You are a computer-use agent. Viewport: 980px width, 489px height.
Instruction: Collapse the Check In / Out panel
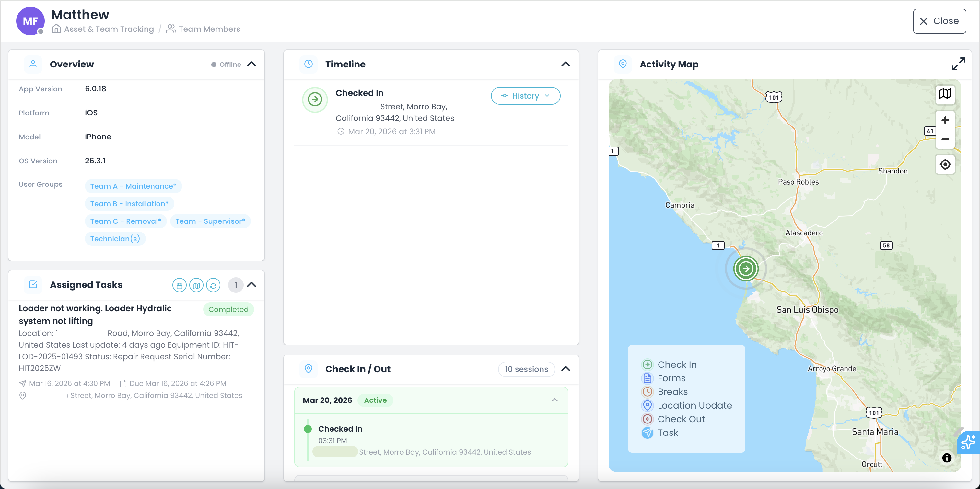[x=566, y=369]
